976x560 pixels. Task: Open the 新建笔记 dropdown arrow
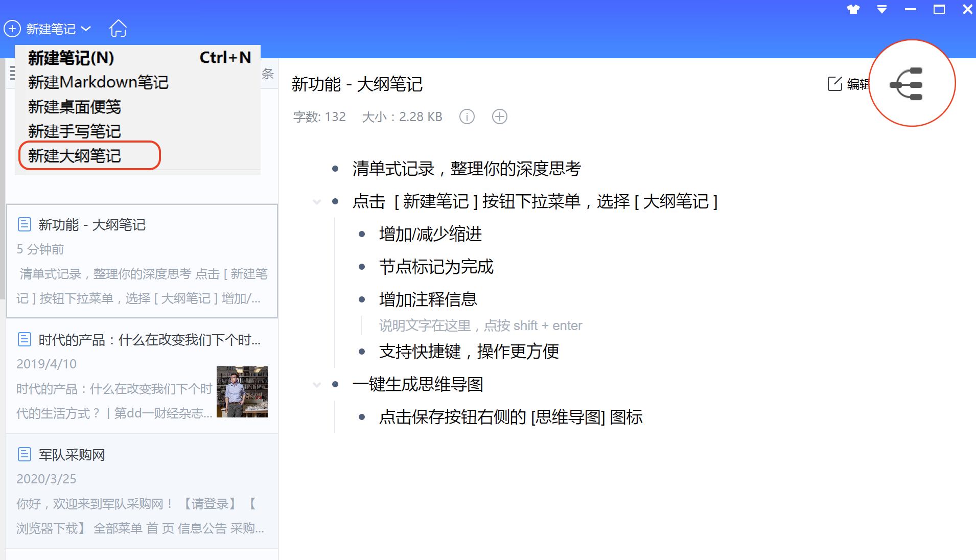pos(86,29)
